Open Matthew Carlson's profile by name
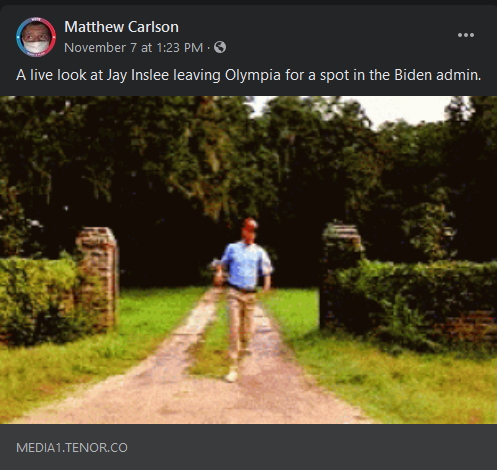This screenshot has width=497, height=470. [121, 27]
